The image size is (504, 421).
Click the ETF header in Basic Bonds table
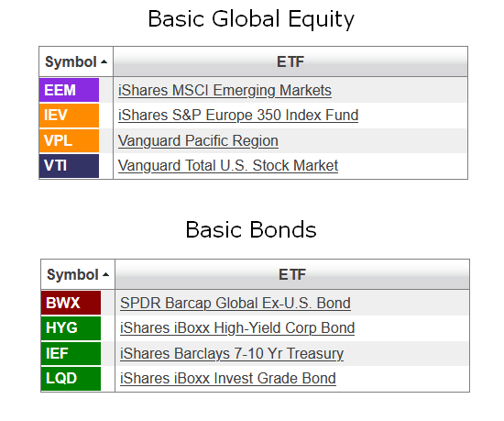(x=292, y=274)
